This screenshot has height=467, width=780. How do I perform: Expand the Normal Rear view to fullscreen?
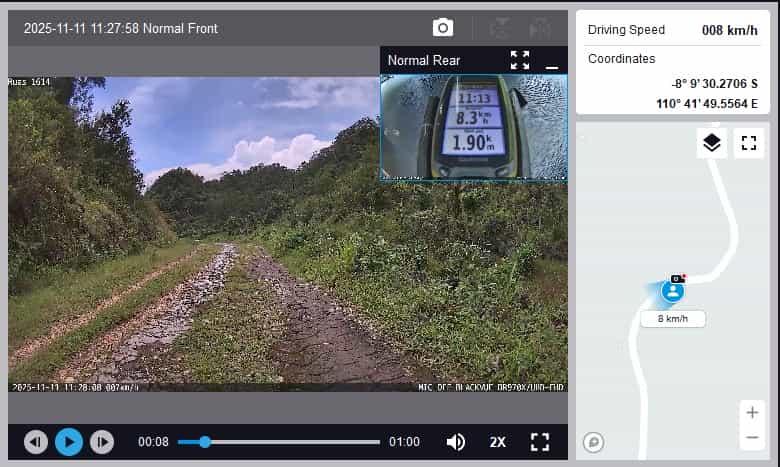(x=520, y=60)
